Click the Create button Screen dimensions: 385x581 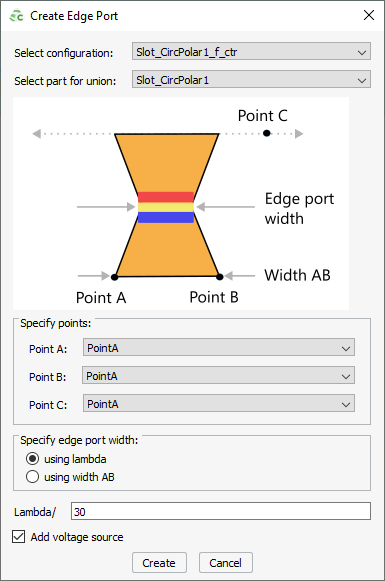(159, 562)
